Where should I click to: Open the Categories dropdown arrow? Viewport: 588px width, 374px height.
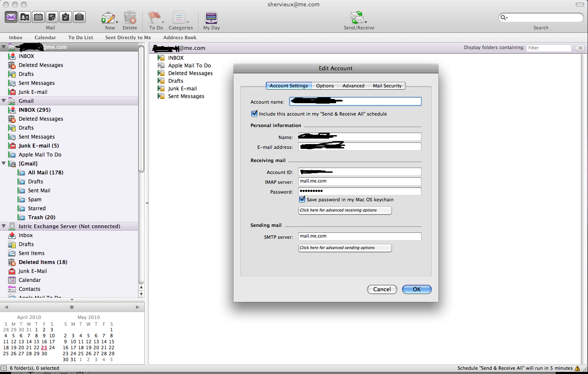[x=187, y=22]
